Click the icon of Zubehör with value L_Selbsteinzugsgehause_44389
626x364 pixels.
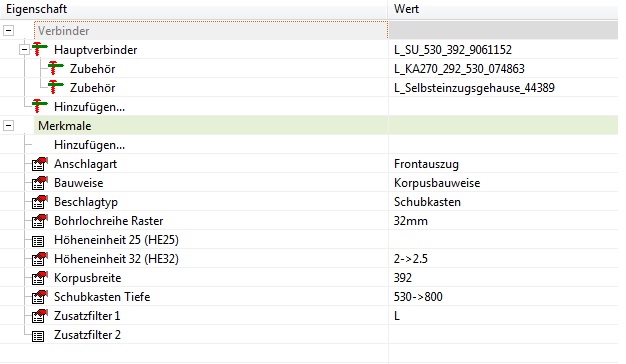coord(55,87)
